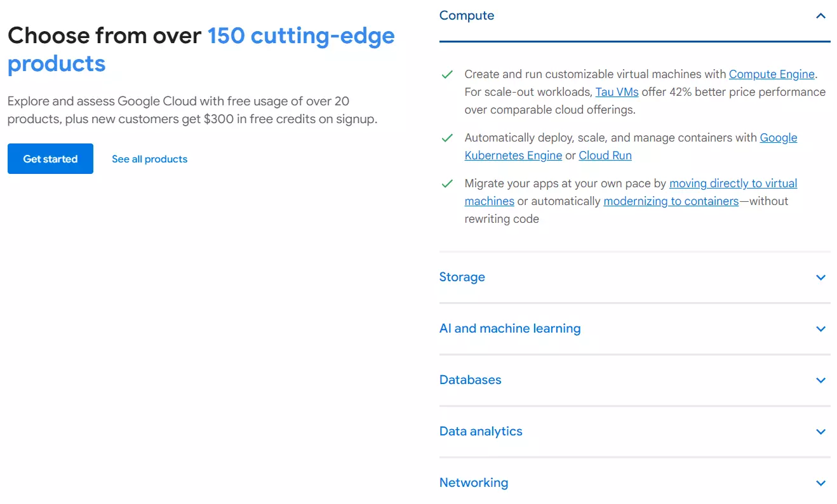Click green checkmark beside Migrate your apps

click(x=447, y=183)
